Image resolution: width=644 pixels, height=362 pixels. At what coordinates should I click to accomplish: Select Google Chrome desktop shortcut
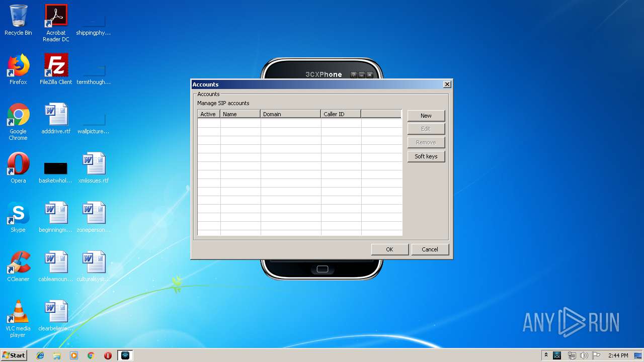click(18, 122)
